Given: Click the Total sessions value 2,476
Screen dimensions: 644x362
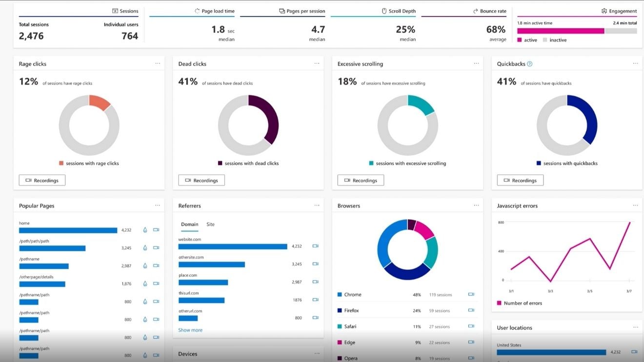Looking at the screenshot, I should pyautogui.click(x=31, y=36).
